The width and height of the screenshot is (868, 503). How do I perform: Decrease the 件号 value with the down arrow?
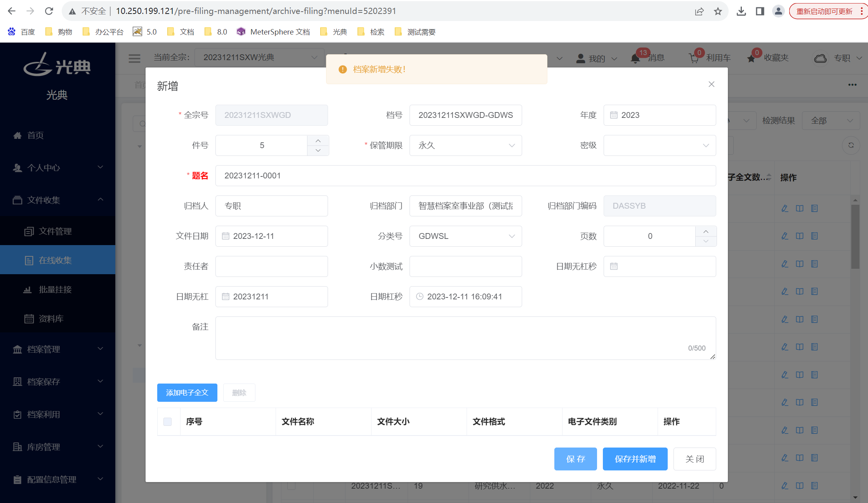click(318, 150)
